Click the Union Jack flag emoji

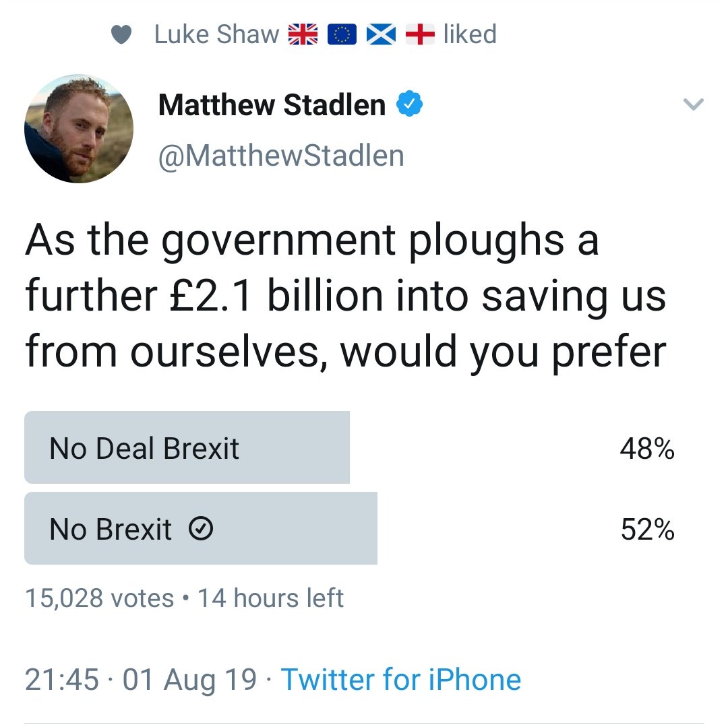point(303,34)
